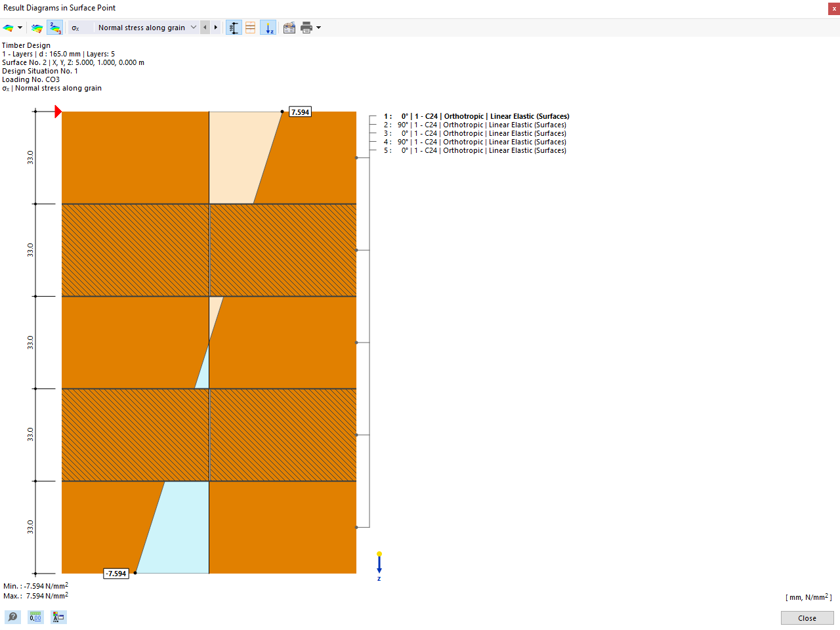Click the Close button
The image size is (840, 630).
[x=807, y=618]
